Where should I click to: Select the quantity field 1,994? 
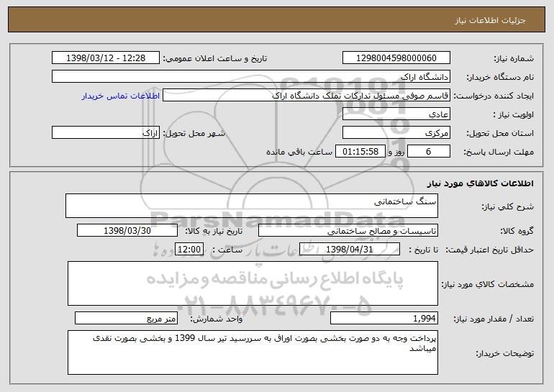click(x=384, y=318)
